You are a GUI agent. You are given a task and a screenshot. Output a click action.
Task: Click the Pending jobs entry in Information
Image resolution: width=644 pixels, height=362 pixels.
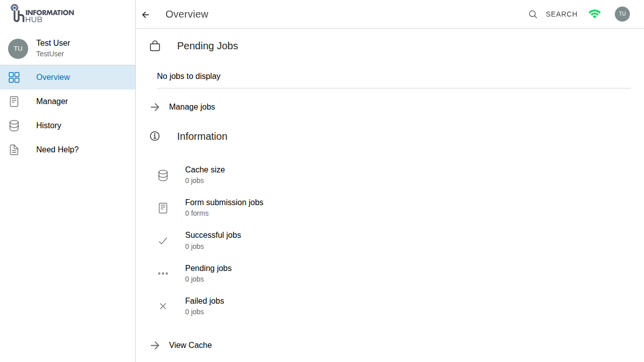(208, 268)
